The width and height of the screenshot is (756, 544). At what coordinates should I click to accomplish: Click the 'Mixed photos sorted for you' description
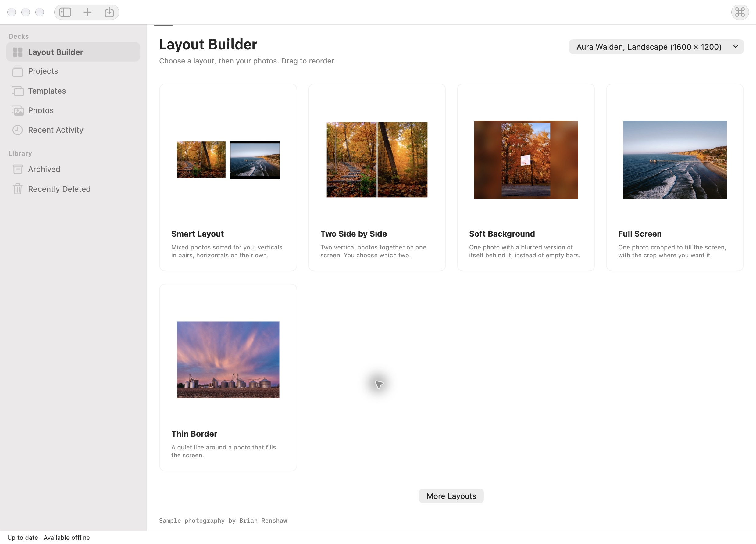(x=227, y=251)
